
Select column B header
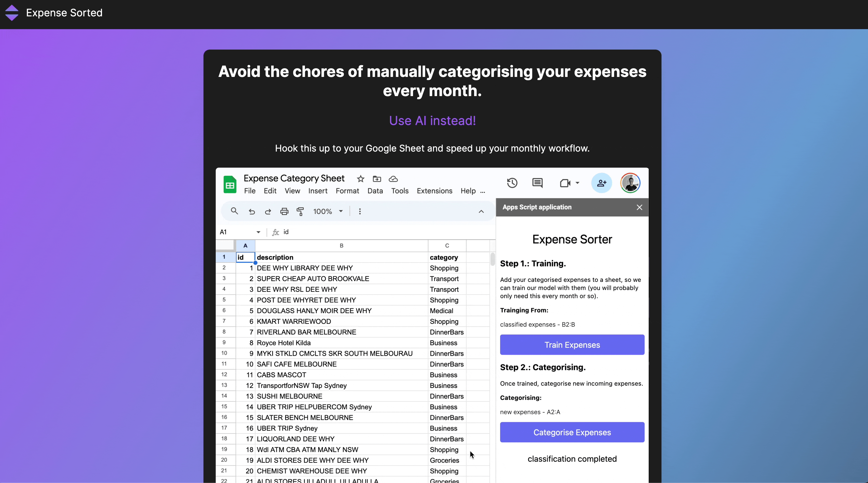pyautogui.click(x=341, y=246)
